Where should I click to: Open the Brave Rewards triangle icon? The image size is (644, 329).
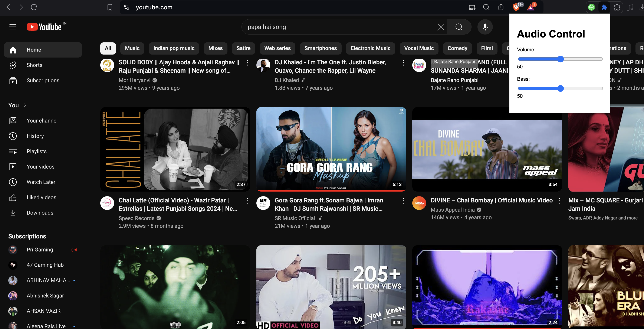tap(530, 7)
